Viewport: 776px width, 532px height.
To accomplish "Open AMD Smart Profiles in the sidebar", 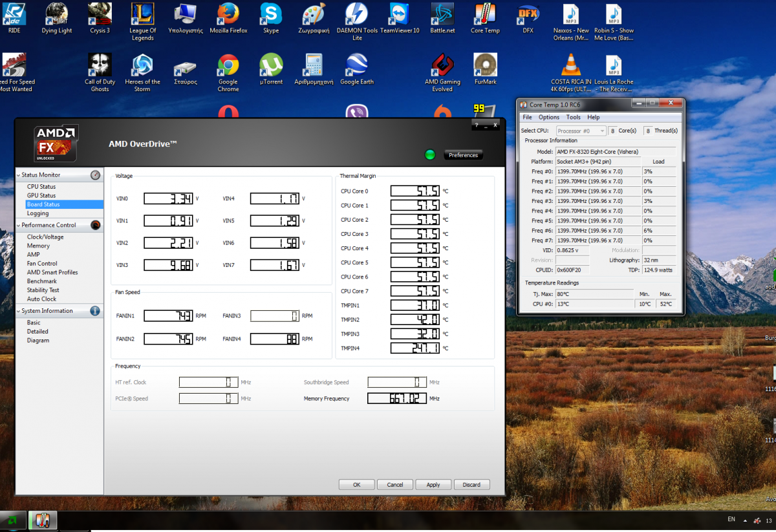I will coord(52,273).
